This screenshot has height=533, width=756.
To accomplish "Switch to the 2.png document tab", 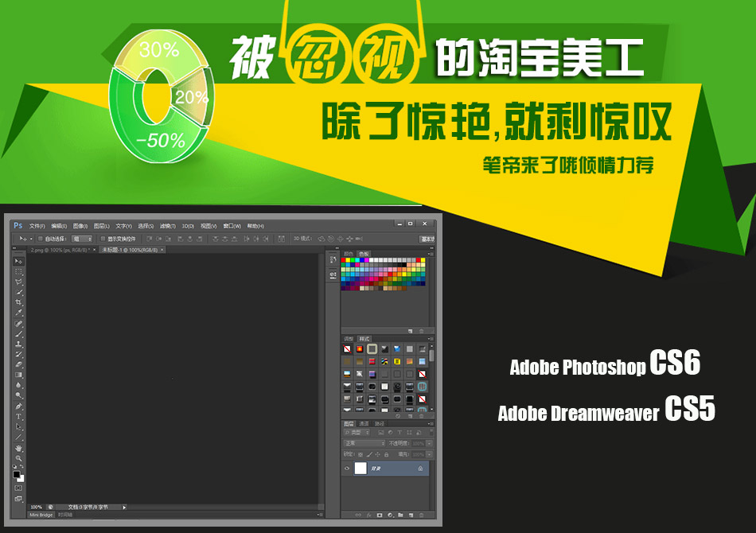I will [x=60, y=250].
